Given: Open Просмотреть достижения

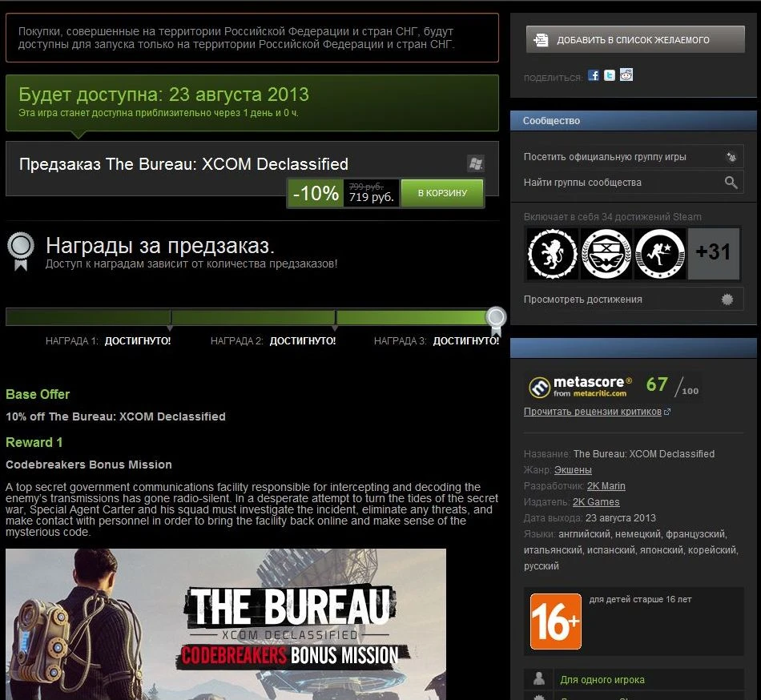Looking at the screenshot, I should [x=634, y=300].
